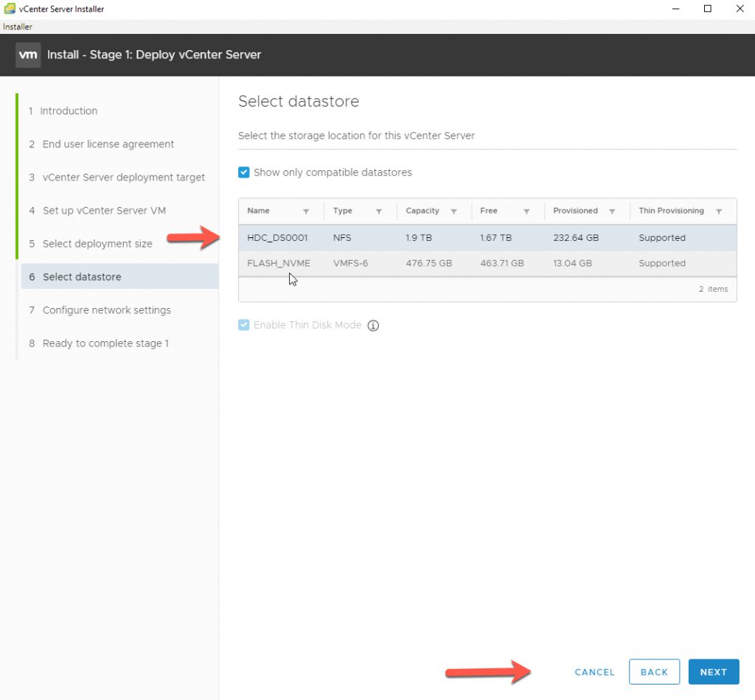Select the HDC_DS0001 datastore row
This screenshot has height=700, width=755.
pos(487,238)
